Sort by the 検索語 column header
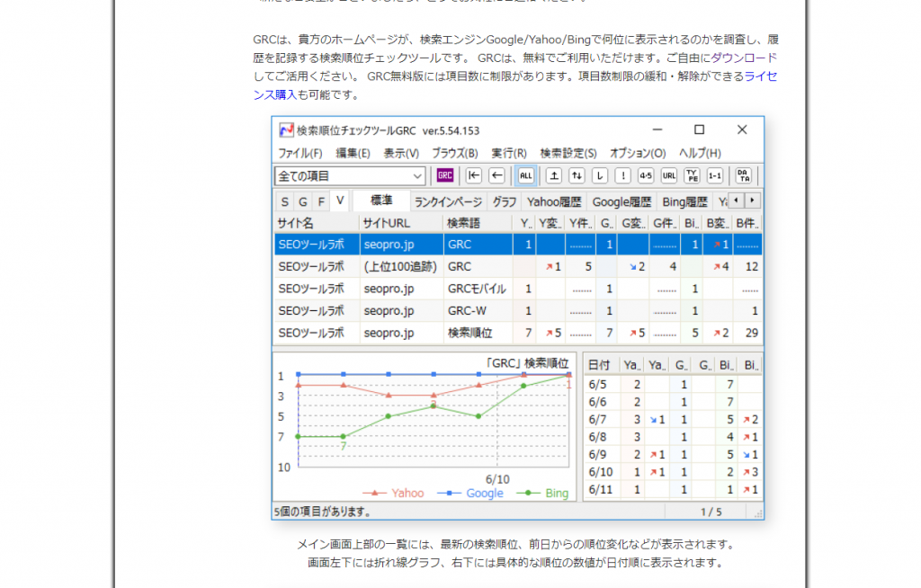This screenshot has width=921, height=588. [x=478, y=223]
